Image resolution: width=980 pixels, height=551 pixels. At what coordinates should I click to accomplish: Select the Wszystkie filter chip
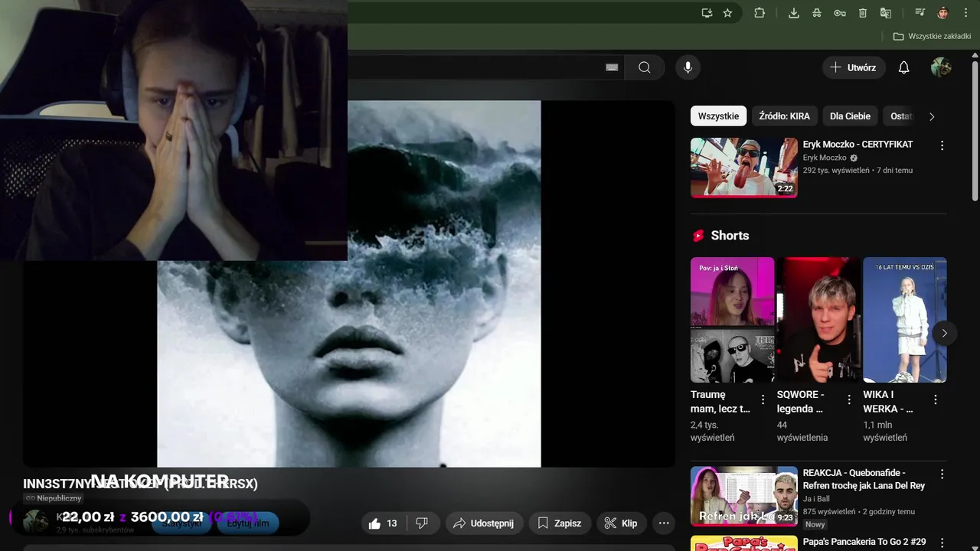pos(718,116)
